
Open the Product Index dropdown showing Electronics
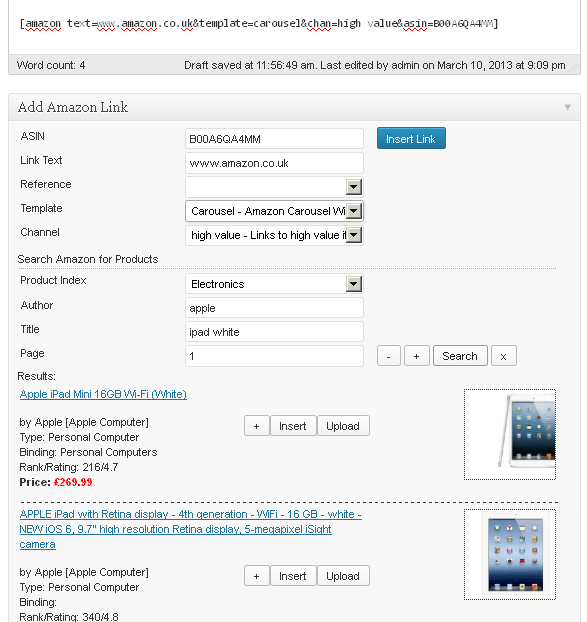274,284
